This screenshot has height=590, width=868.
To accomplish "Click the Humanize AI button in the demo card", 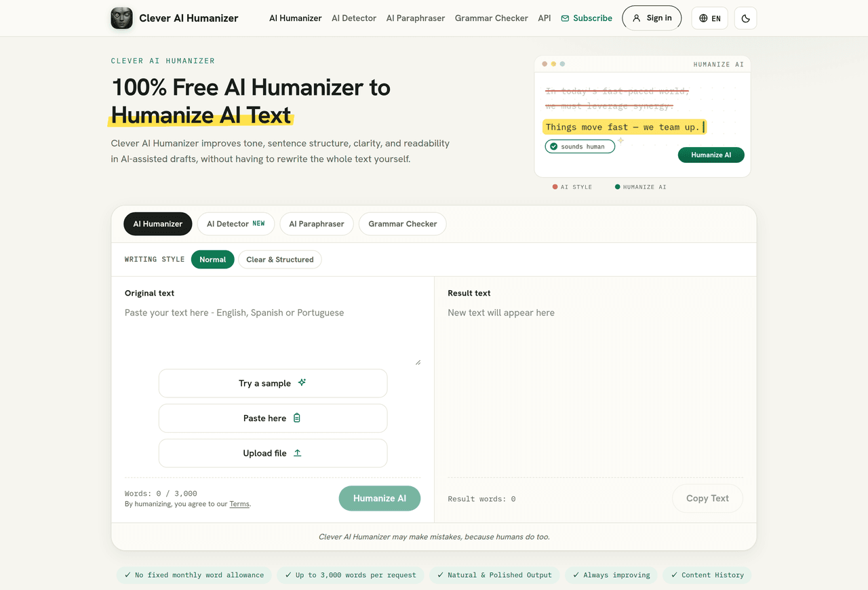I will [711, 155].
